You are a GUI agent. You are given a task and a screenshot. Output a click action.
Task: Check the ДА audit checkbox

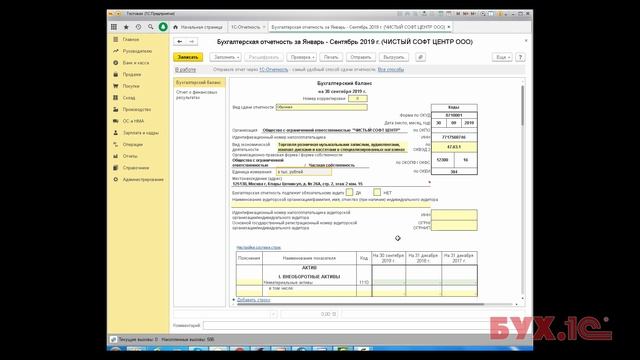point(349,192)
